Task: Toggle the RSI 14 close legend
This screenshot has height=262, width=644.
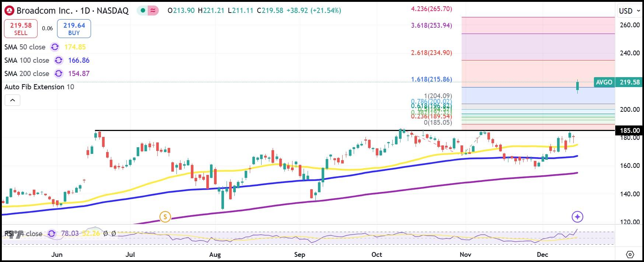Action: [24, 234]
